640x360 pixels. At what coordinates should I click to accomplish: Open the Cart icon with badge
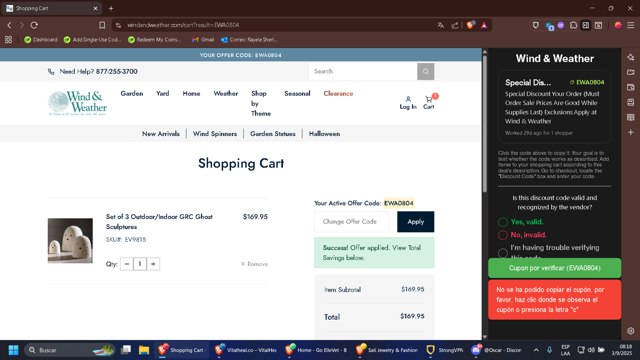click(x=429, y=102)
